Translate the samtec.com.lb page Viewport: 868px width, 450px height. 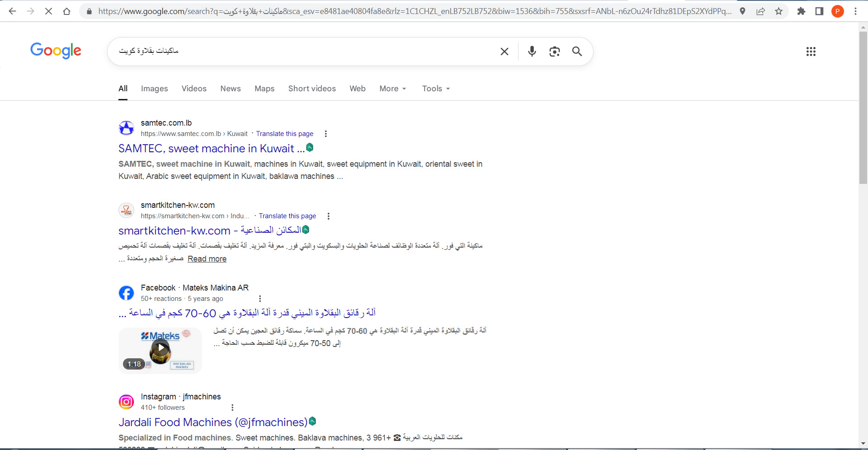(285, 134)
